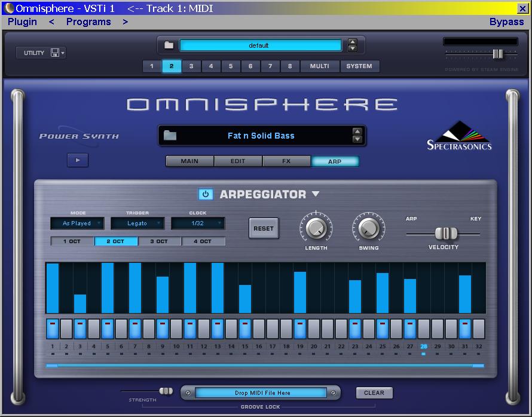Select part 2 button

point(172,66)
